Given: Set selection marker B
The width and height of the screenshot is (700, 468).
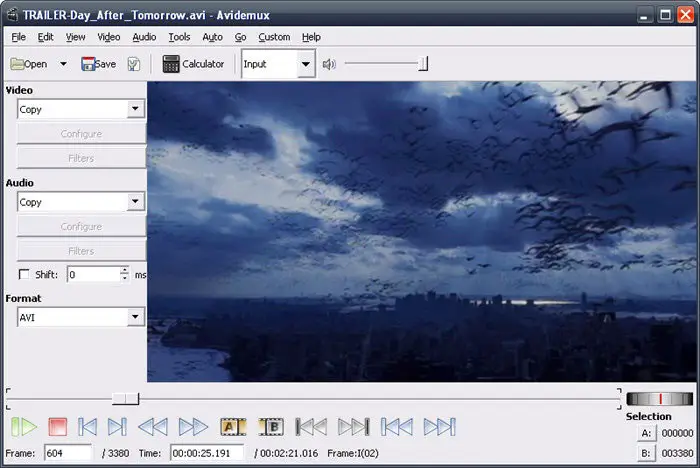Looking at the screenshot, I should [271, 427].
